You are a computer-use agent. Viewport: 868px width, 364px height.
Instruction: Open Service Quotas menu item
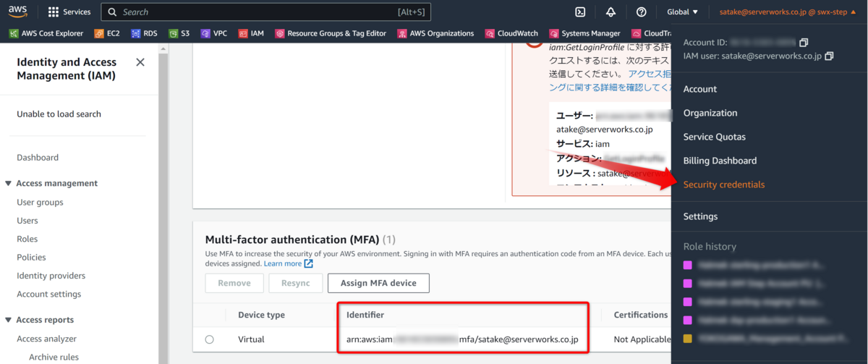(x=715, y=137)
